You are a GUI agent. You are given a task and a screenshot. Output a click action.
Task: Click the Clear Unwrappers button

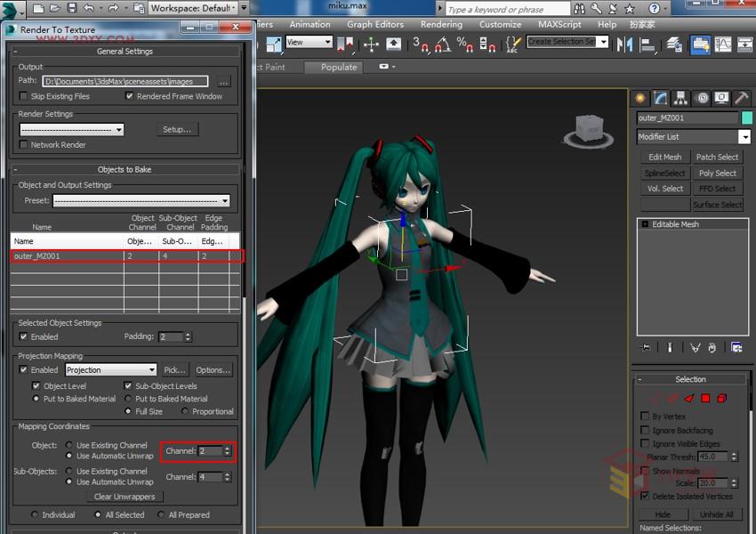(125, 497)
